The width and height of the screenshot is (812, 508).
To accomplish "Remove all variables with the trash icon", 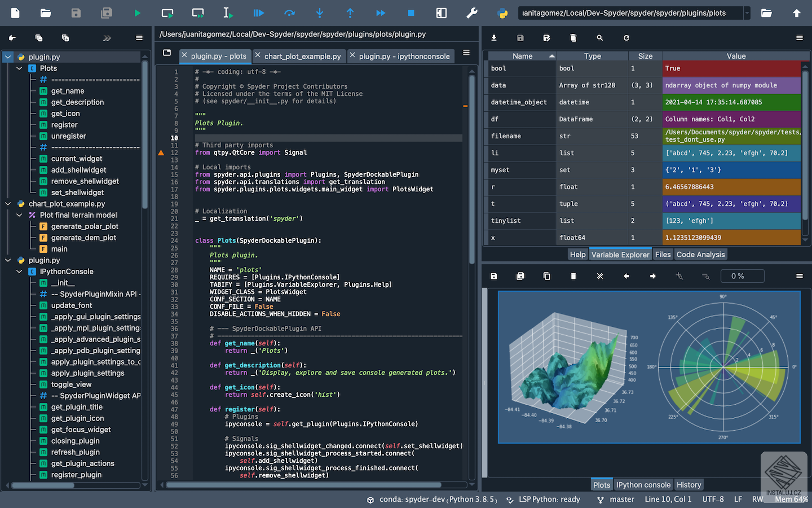I will 573,38.
